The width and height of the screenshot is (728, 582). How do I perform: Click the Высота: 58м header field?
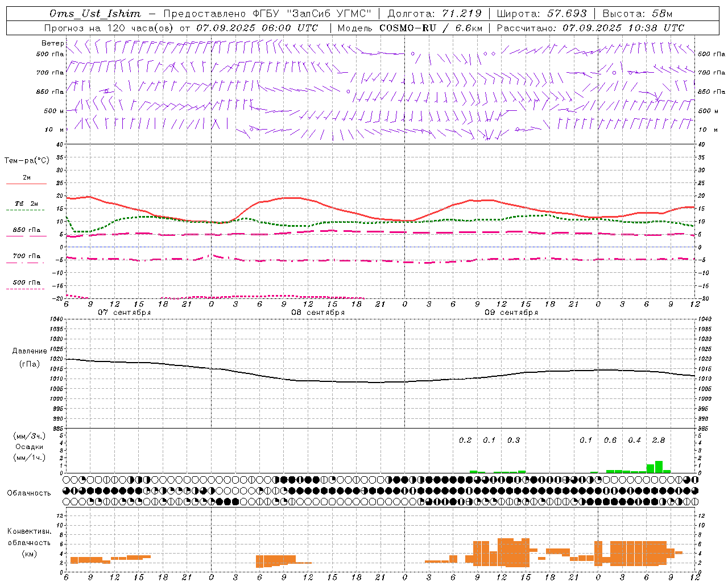(638, 14)
